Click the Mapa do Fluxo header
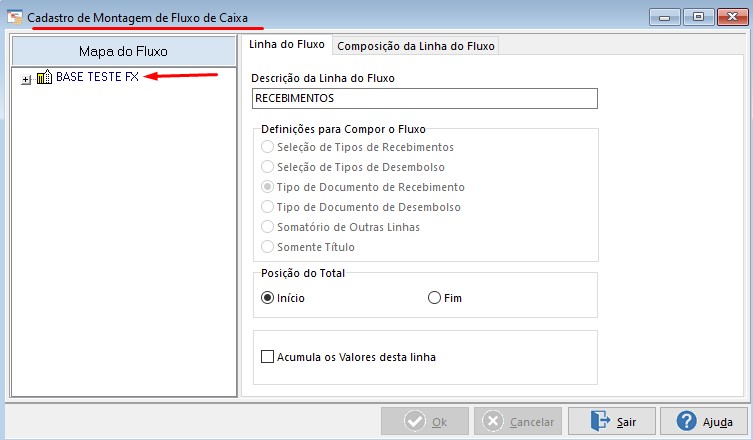The height and width of the screenshot is (440, 753). [x=123, y=51]
